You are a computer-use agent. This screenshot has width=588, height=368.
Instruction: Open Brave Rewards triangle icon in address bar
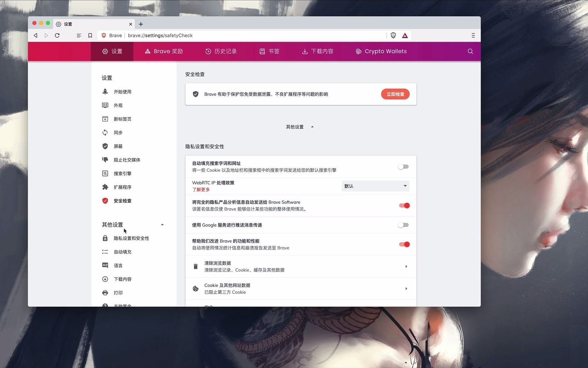coord(405,35)
